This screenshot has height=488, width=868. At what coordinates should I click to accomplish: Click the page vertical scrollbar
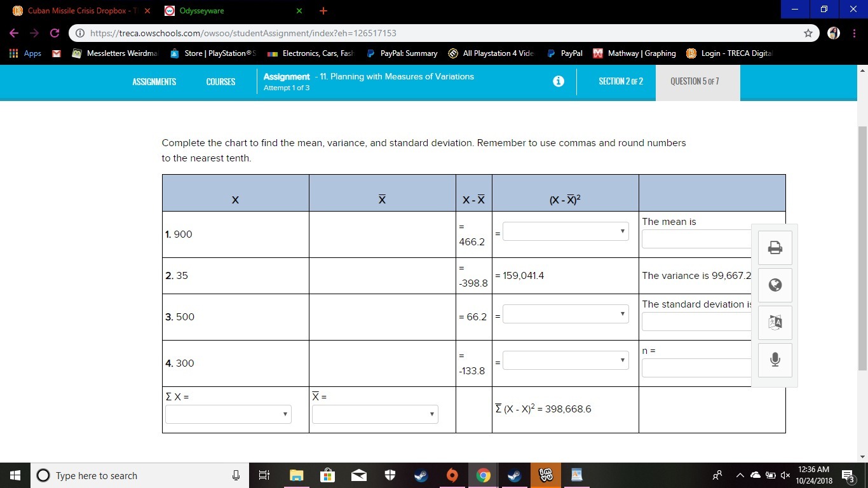(862, 248)
